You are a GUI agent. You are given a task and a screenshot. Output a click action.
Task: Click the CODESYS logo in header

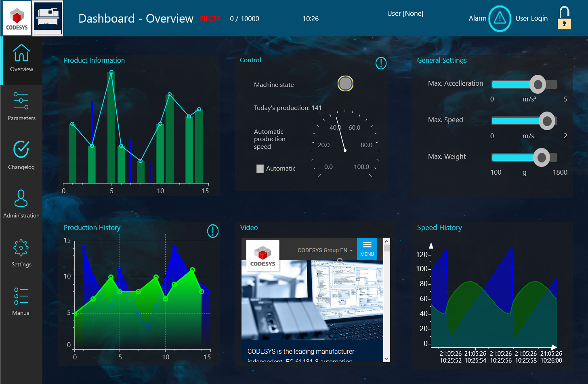[17, 19]
